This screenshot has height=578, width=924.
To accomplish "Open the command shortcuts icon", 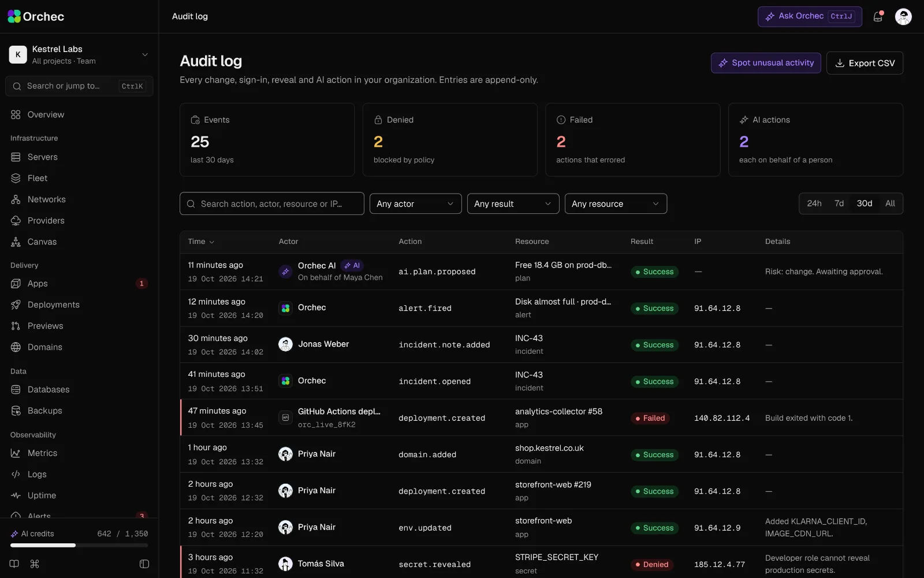I will tap(35, 564).
